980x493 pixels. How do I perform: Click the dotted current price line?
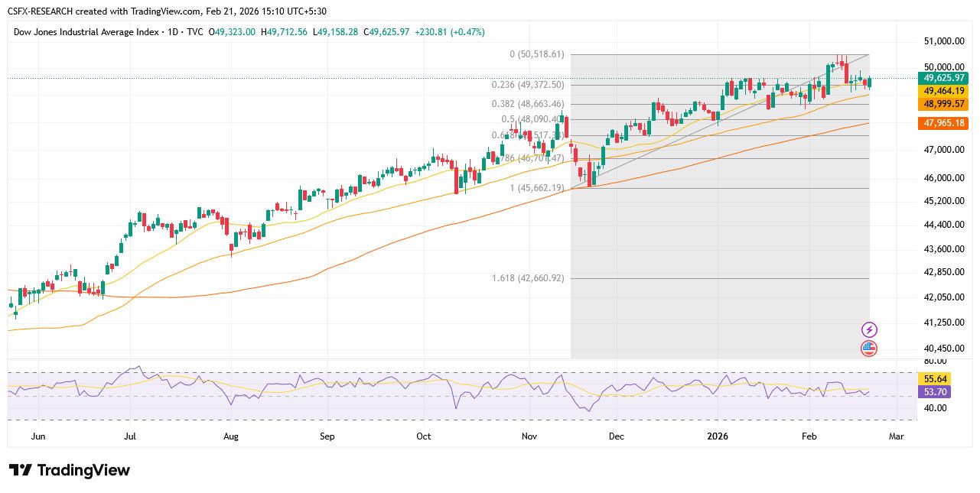[306, 77]
